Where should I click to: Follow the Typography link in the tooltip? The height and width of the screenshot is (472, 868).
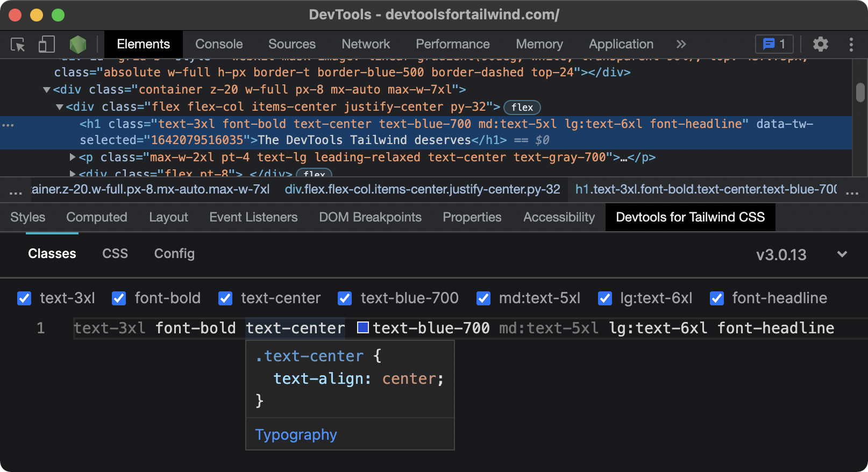tap(296, 434)
